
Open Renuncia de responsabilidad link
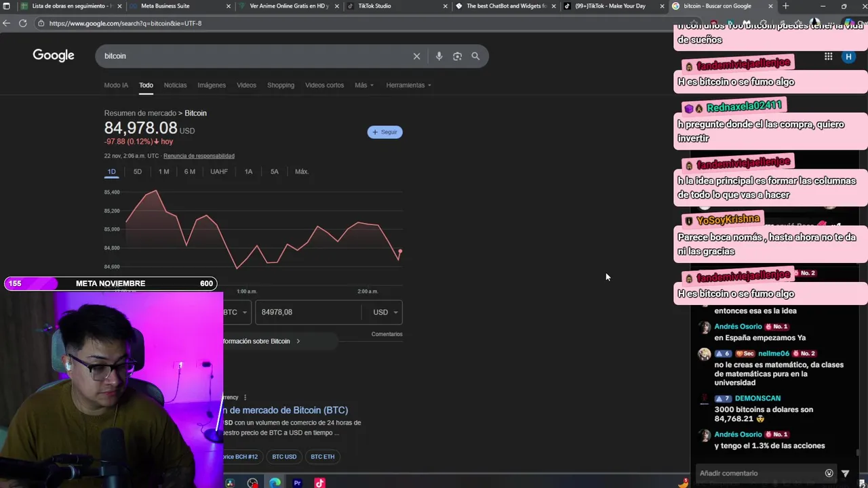pyautogui.click(x=199, y=156)
